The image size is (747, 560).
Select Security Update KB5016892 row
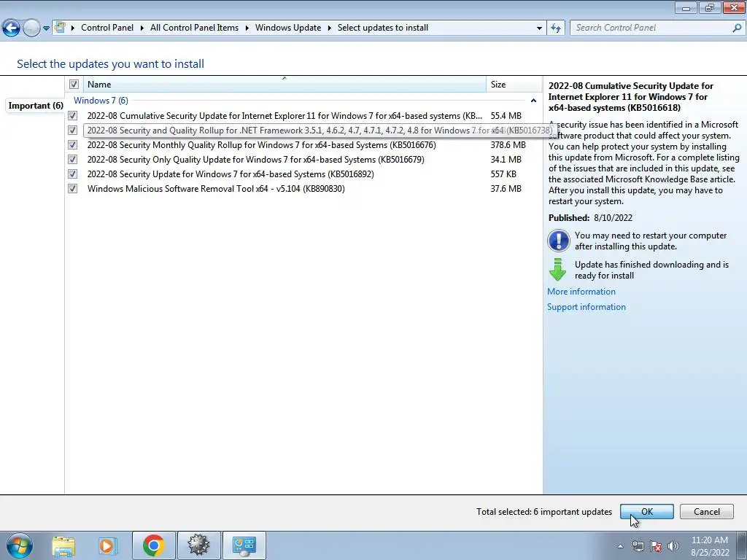(303, 174)
